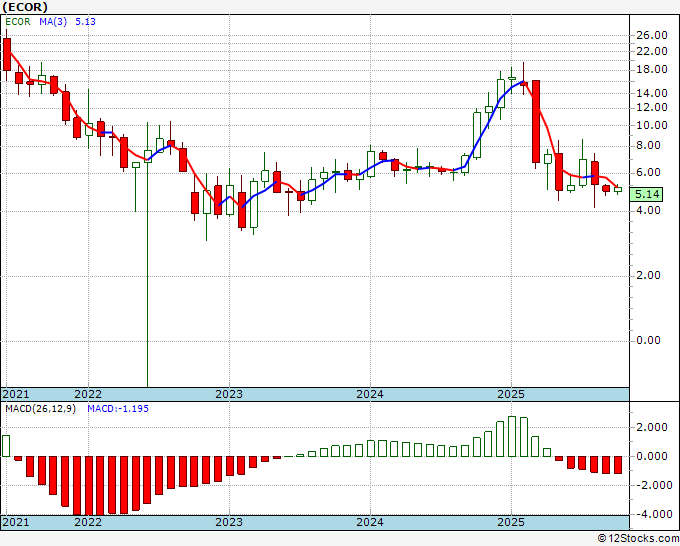
Task: Click the first red candlestick of 2021
Action: 7,54
